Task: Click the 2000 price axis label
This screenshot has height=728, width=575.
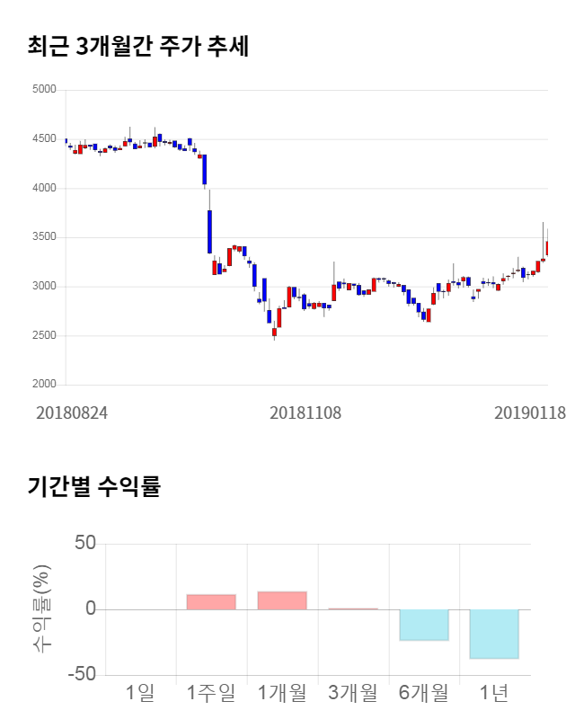Action: (x=43, y=385)
